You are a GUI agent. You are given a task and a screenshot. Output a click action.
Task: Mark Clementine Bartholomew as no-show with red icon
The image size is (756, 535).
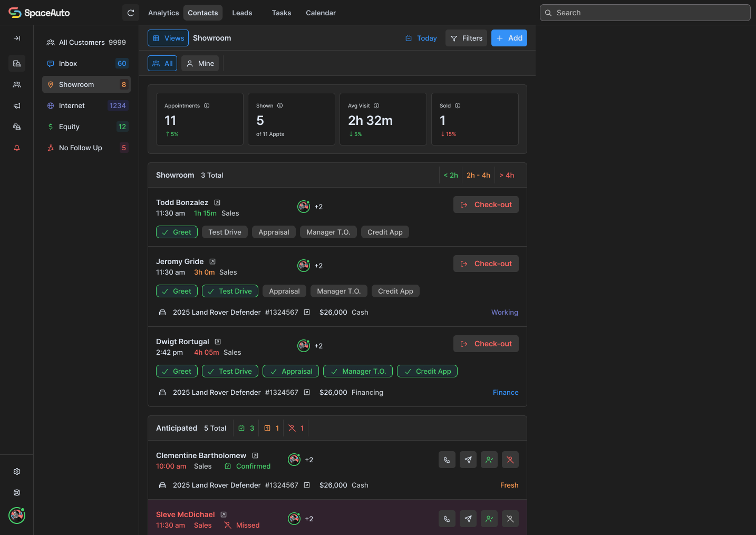click(x=510, y=460)
